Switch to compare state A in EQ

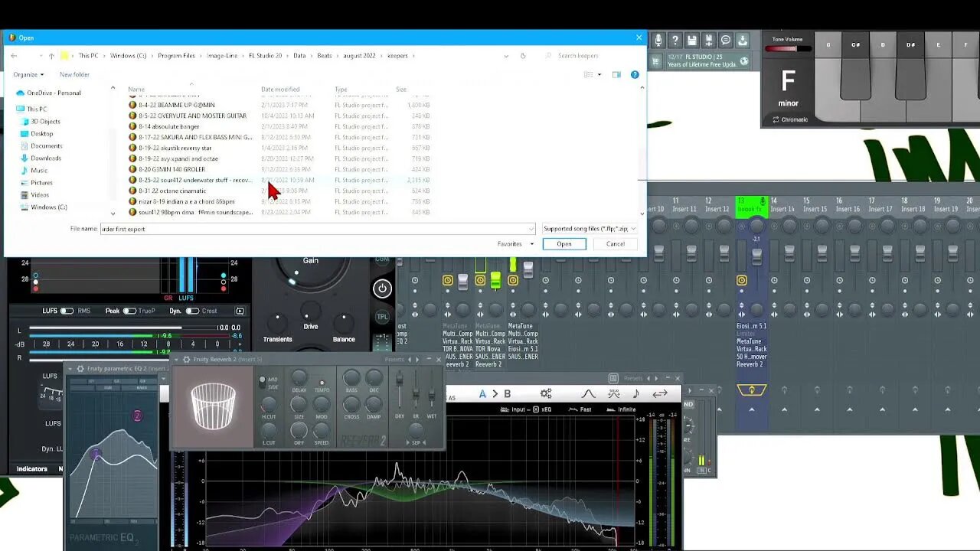coord(482,394)
